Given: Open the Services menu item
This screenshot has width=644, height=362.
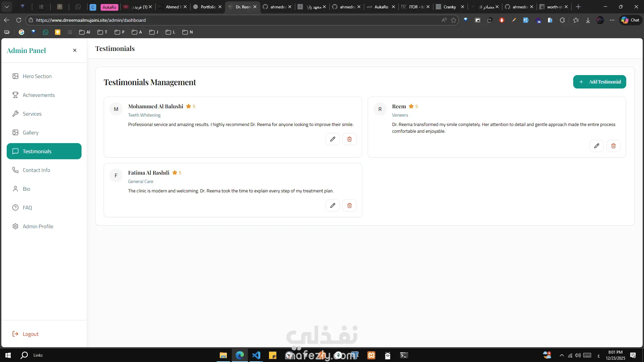Looking at the screenshot, I should coord(32,114).
